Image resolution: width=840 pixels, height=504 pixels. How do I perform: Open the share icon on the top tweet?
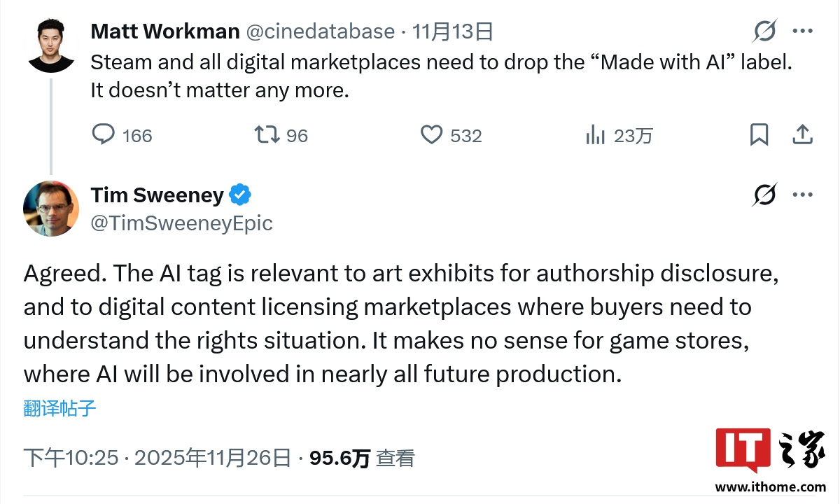pos(802,135)
